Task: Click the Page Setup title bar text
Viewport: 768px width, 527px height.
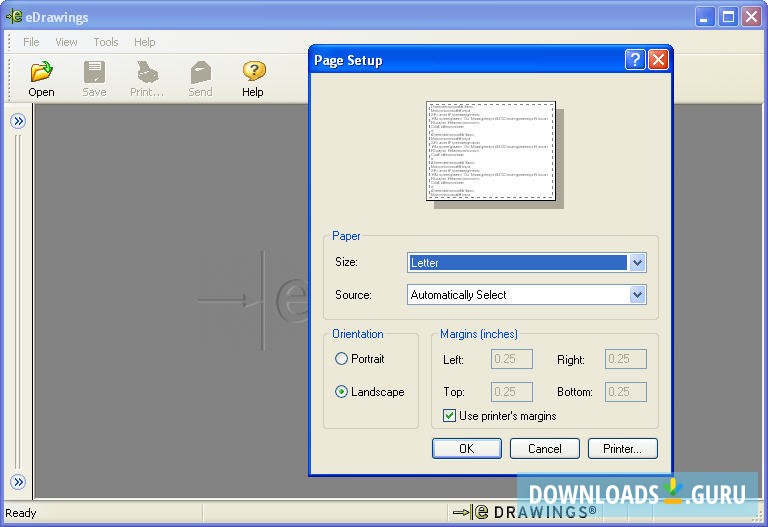Action: [x=348, y=60]
